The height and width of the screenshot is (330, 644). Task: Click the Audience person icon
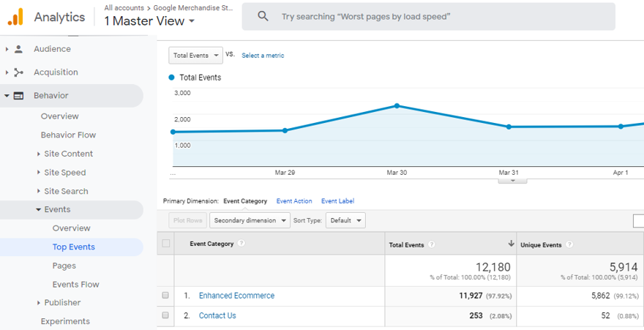(x=18, y=49)
